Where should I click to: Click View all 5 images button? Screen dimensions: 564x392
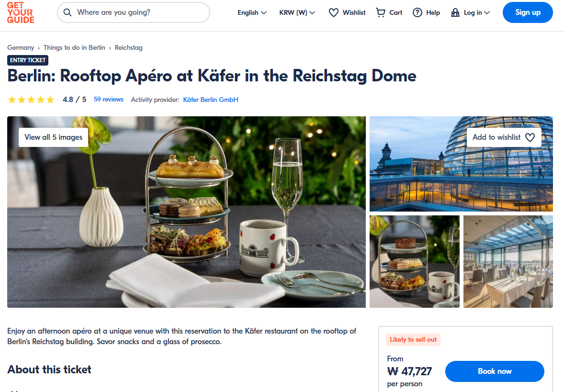pos(53,137)
